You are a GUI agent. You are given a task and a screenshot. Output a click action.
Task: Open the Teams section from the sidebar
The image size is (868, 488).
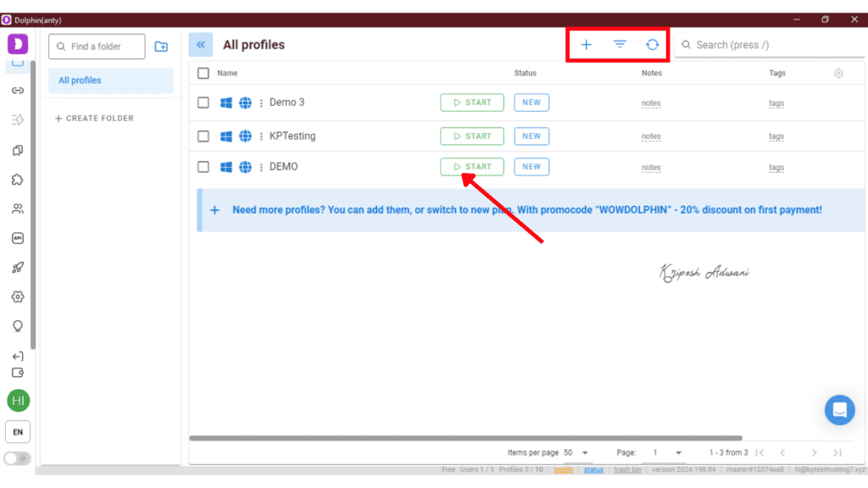[18, 208]
